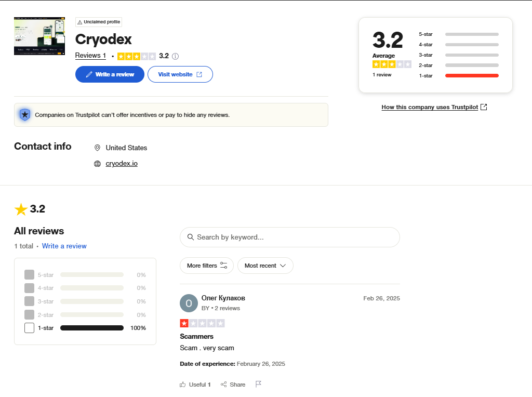Click the search magnifier icon in search bar

[190, 237]
